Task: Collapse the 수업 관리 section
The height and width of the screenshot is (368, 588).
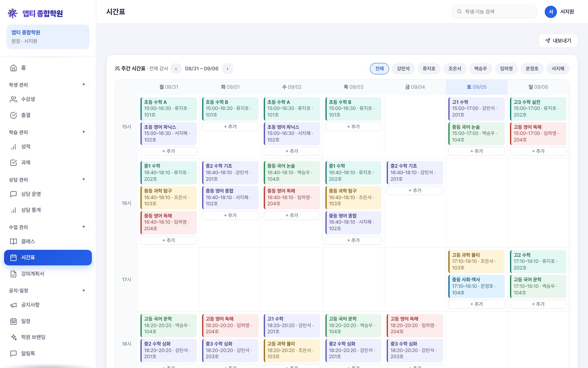Action: tap(84, 227)
